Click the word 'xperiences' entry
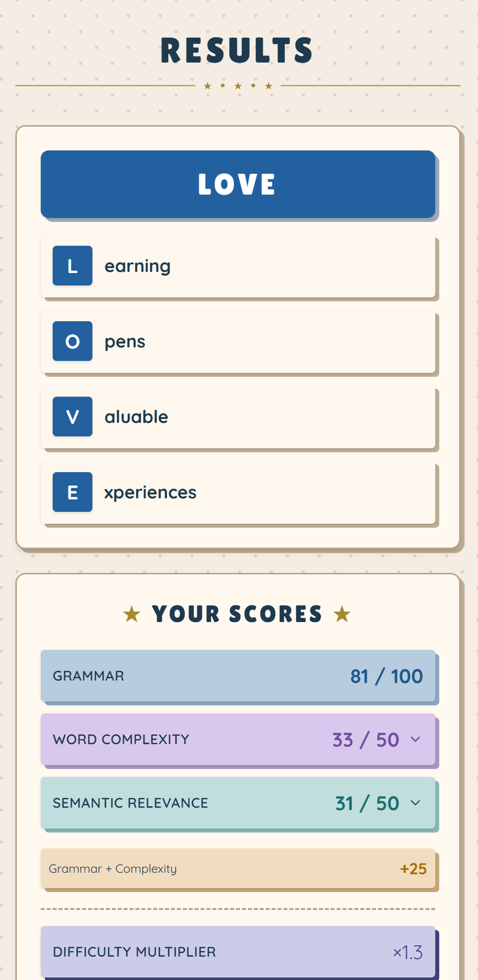The image size is (478, 980). point(151,492)
